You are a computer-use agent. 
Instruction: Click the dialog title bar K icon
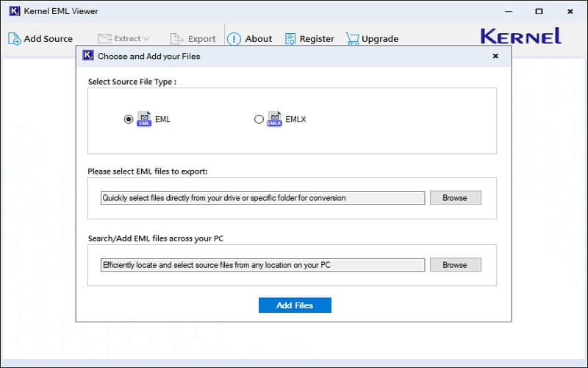coord(87,56)
